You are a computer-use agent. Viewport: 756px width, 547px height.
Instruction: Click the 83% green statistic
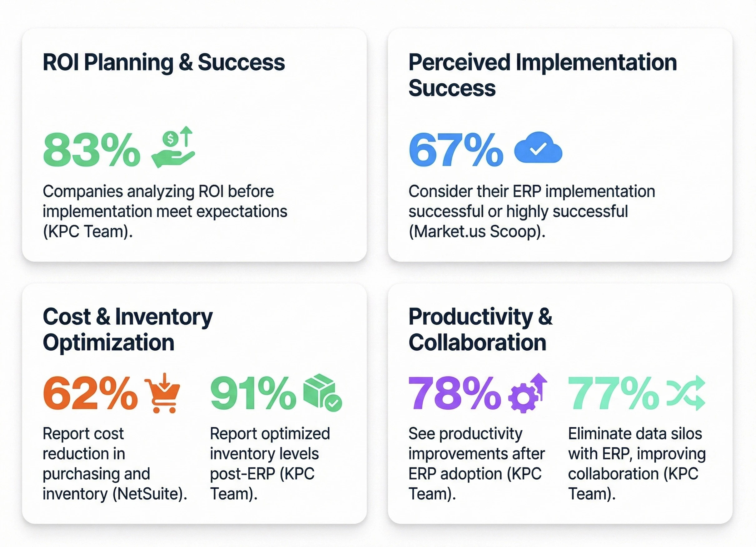point(92,149)
